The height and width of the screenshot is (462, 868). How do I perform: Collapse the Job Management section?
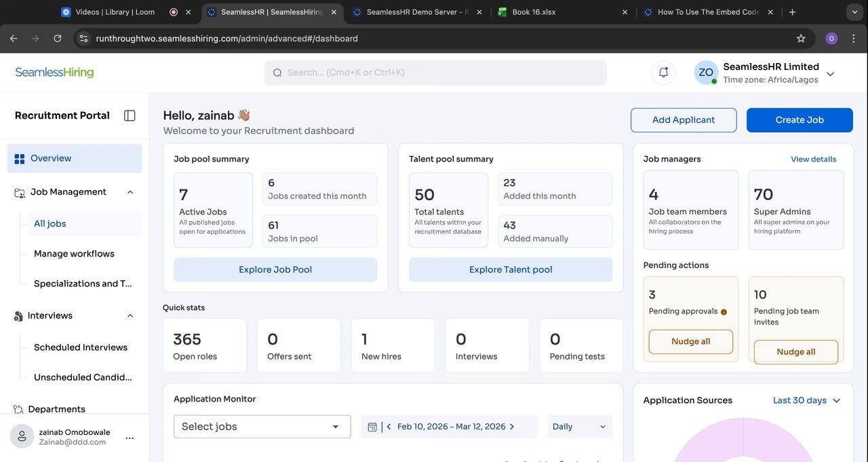pyautogui.click(x=130, y=192)
